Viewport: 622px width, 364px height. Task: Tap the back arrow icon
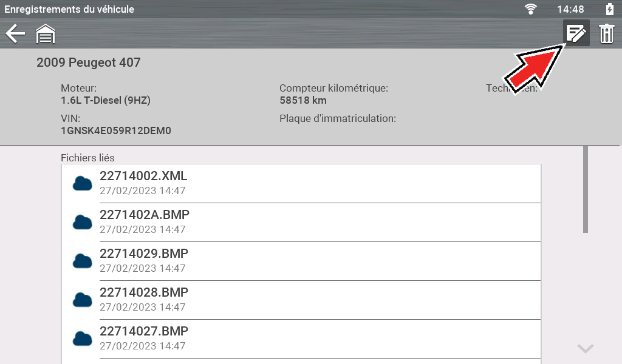click(x=15, y=34)
